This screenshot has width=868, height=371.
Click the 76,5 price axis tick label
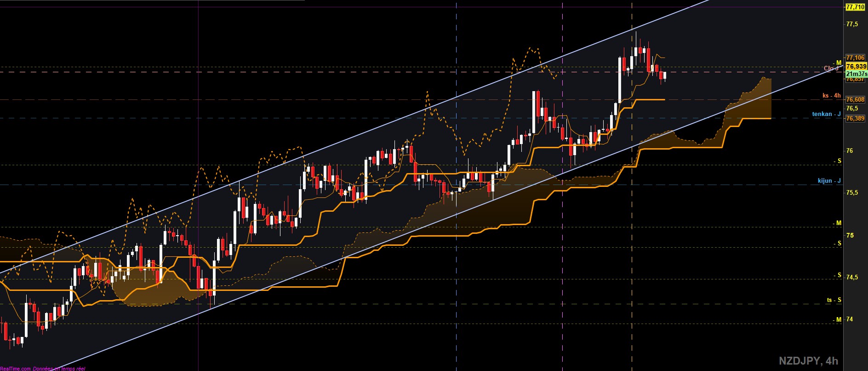click(852, 109)
